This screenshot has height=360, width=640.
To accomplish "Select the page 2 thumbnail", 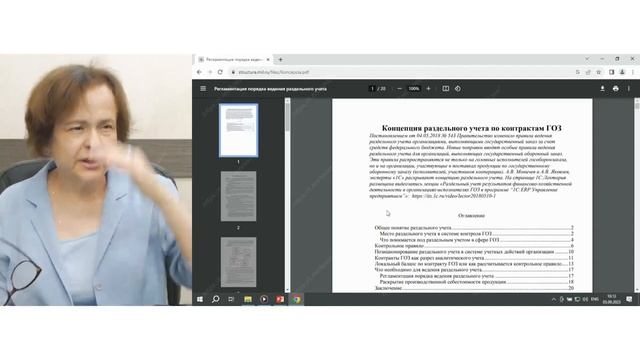I will click(238, 196).
